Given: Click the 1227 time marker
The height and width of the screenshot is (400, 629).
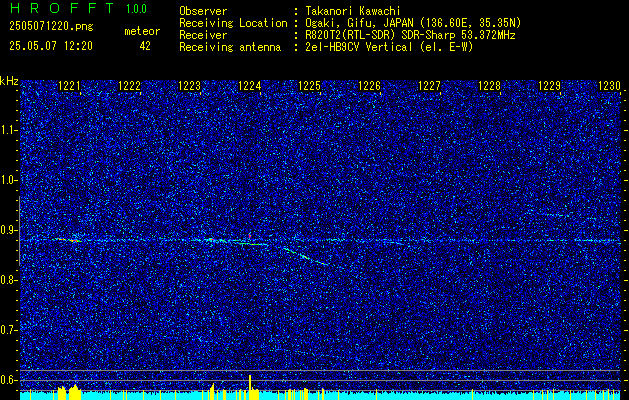Looking at the screenshot, I should [x=429, y=86].
